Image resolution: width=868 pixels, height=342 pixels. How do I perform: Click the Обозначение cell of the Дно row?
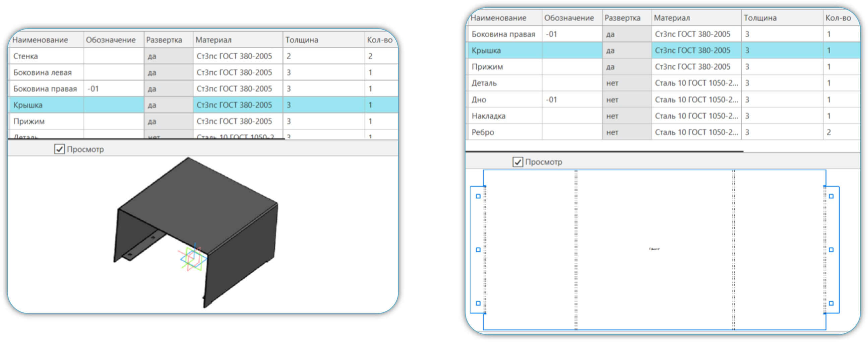(x=572, y=100)
